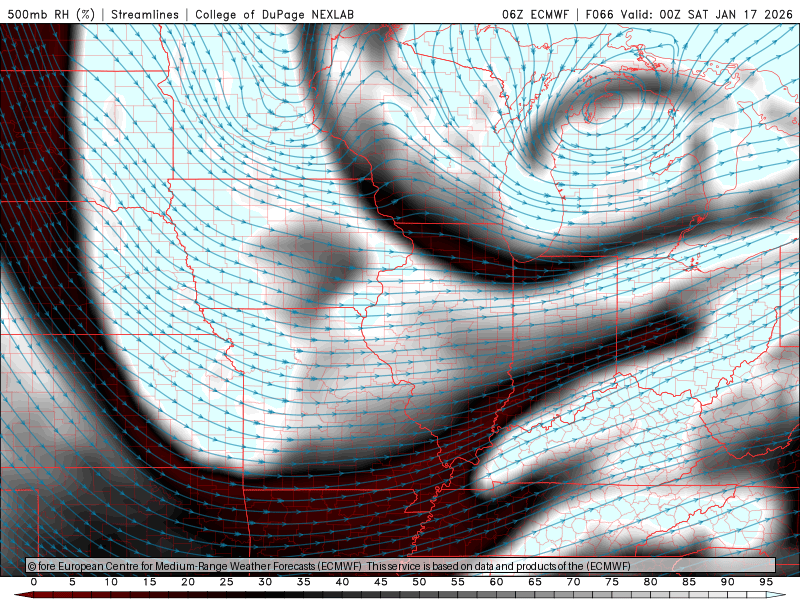Click the 'F066' forecast hour text
Screen dimensions: 800x600
pyautogui.click(x=599, y=14)
